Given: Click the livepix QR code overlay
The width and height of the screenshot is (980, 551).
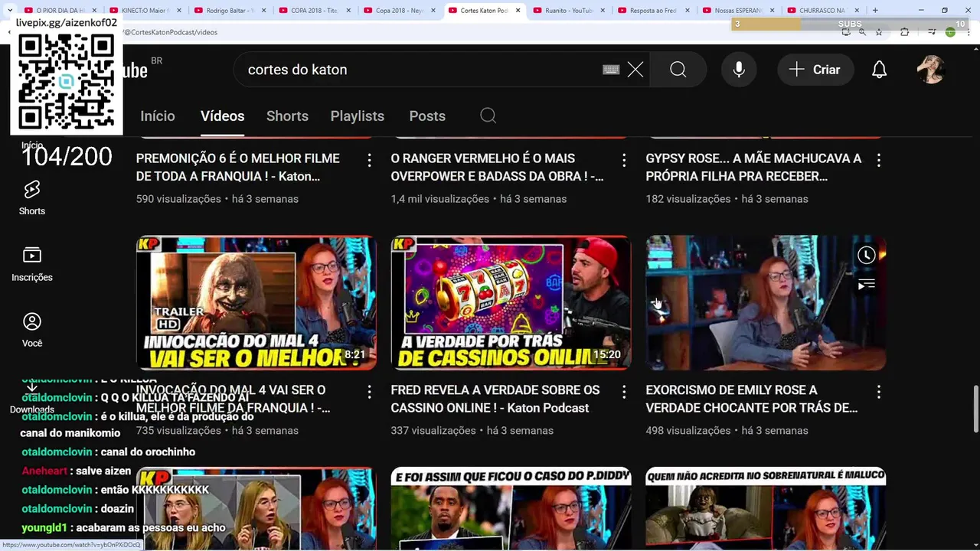Looking at the screenshot, I should tap(67, 83).
